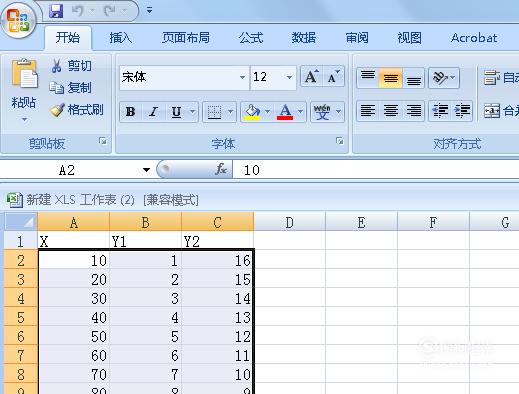Viewport: 519px width, 394px height.
Task: Select cell containing Y2 header text
Action: 217,241
